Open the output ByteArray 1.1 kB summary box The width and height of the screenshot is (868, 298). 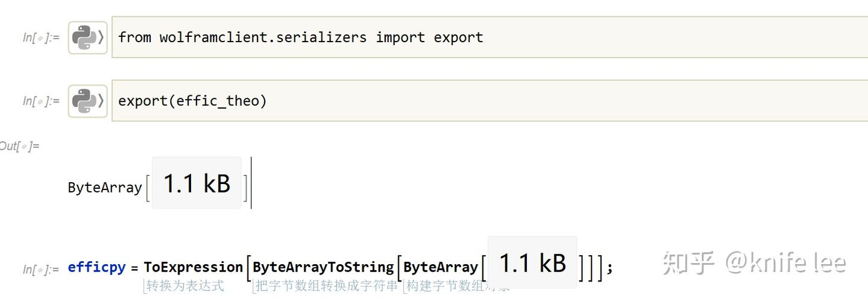coord(197,183)
